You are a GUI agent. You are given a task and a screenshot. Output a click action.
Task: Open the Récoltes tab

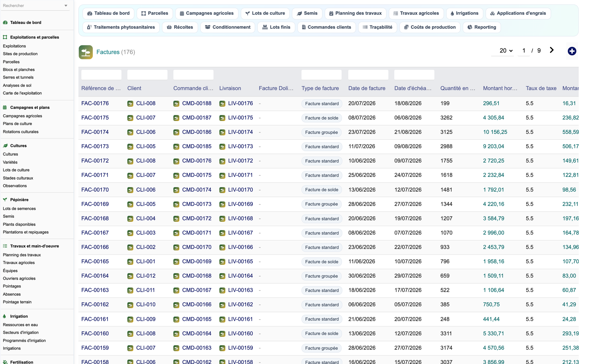click(180, 27)
